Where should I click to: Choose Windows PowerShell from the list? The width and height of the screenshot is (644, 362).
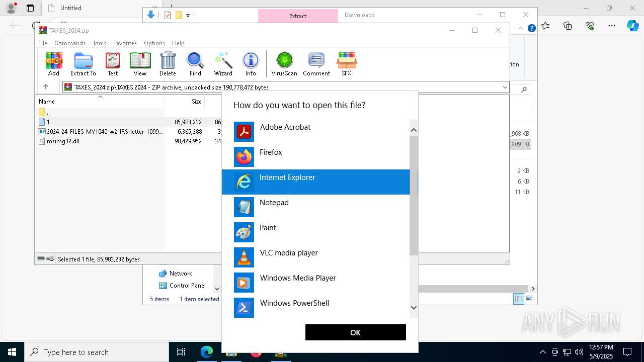tap(316, 308)
